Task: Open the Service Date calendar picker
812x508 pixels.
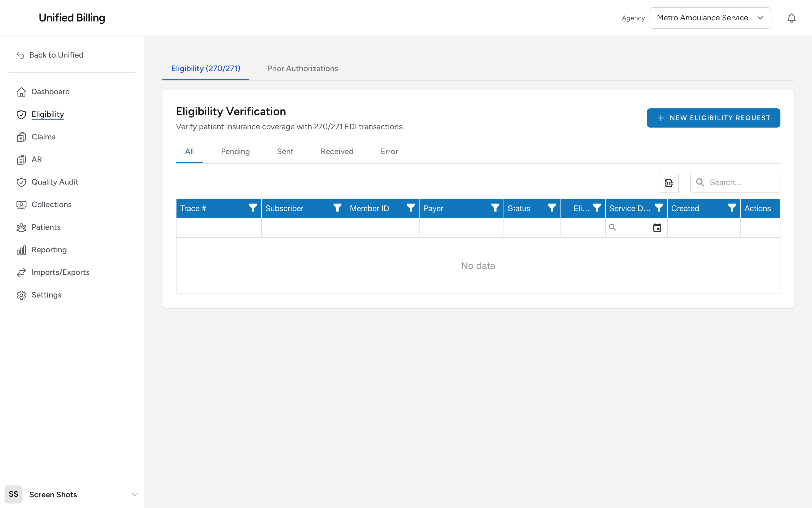Action: tap(657, 228)
